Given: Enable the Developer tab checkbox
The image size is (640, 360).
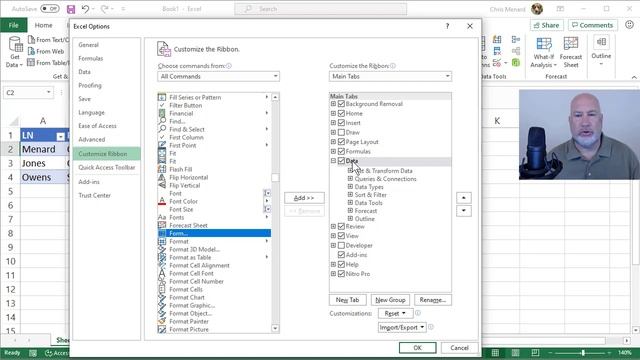Looking at the screenshot, I should pyautogui.click(x=341, y=245).
